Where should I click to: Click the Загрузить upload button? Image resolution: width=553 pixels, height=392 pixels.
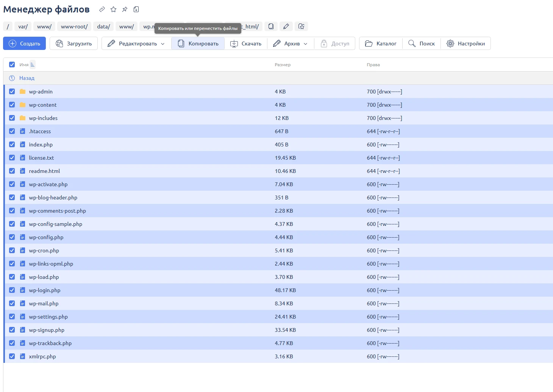tap(74, 44)
